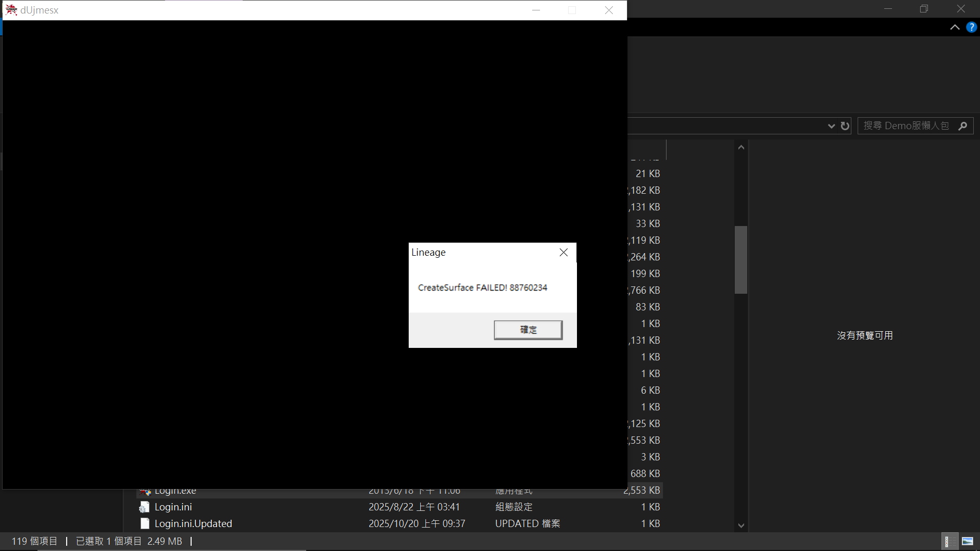
Task: Click the 6 KB size cell
Action: tap(650, 391)
